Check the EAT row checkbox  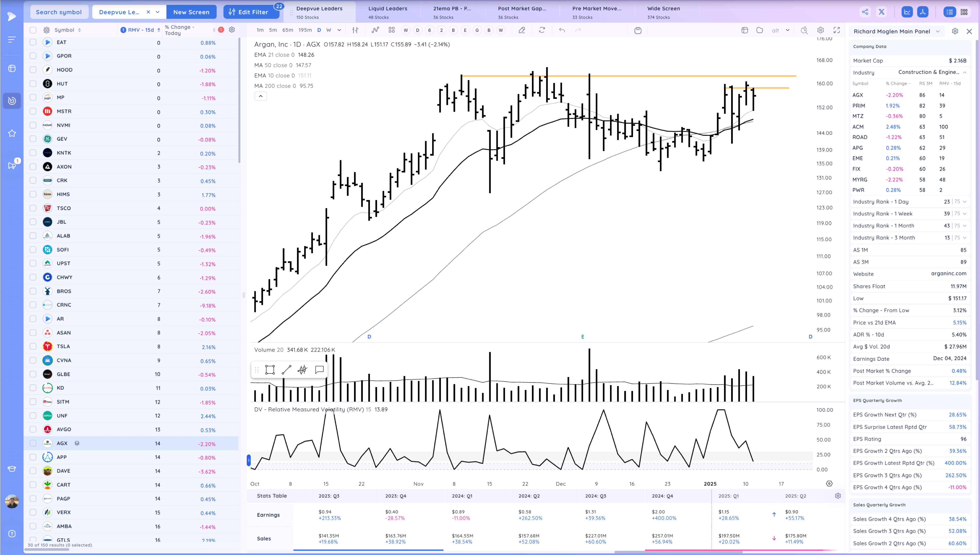coord(33,42)
